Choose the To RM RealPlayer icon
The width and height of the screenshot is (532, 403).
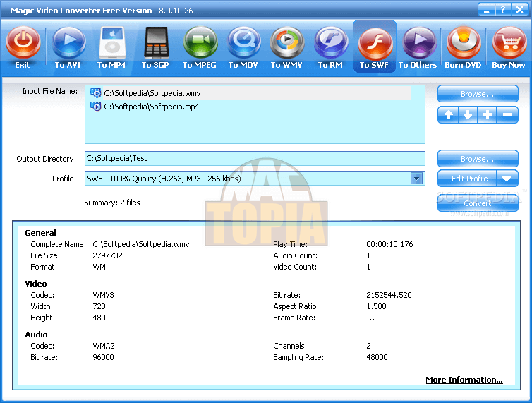[x=331, y=43]
